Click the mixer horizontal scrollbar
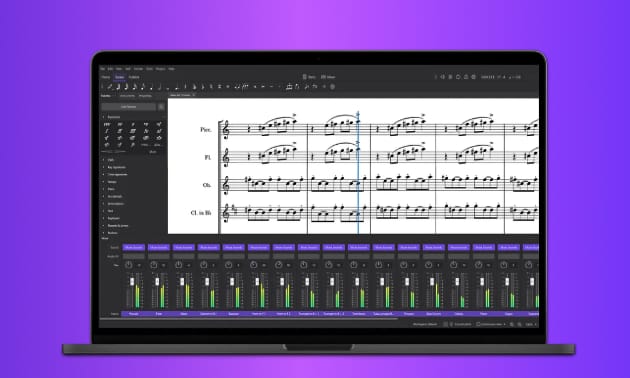Viewport: 630px width, 378px height. pos(248,319)
